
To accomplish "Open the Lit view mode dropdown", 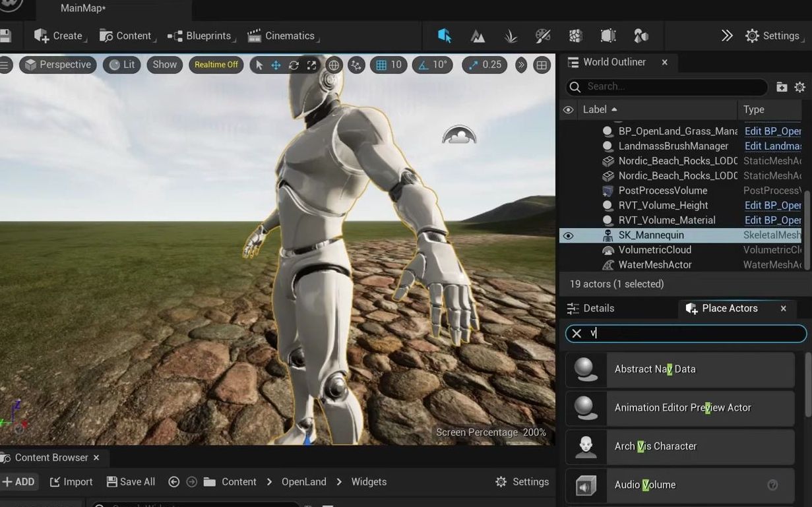I will (122, 65).
